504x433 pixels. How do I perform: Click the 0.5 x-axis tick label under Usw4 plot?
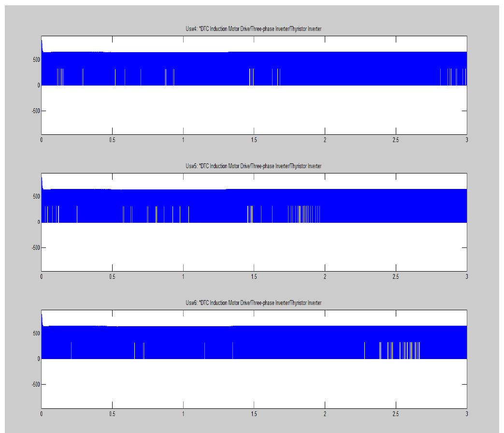[x=112, y=140]
